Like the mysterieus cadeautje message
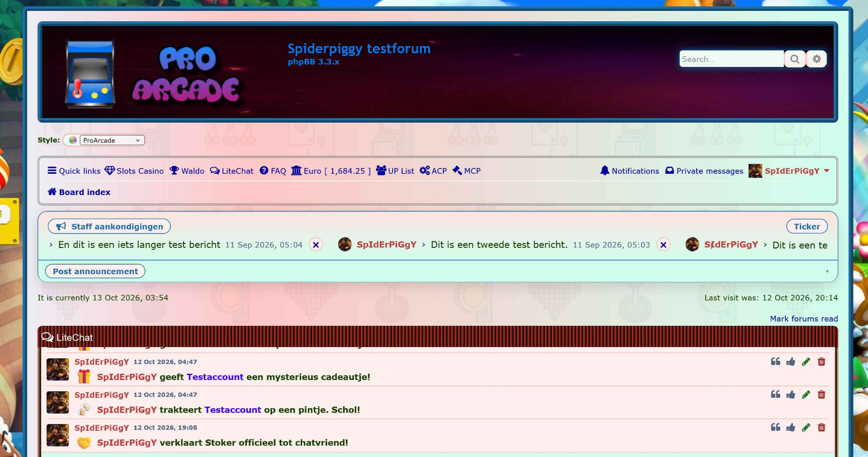The height and width of the screenshot is (457, 868). (791, 362)
